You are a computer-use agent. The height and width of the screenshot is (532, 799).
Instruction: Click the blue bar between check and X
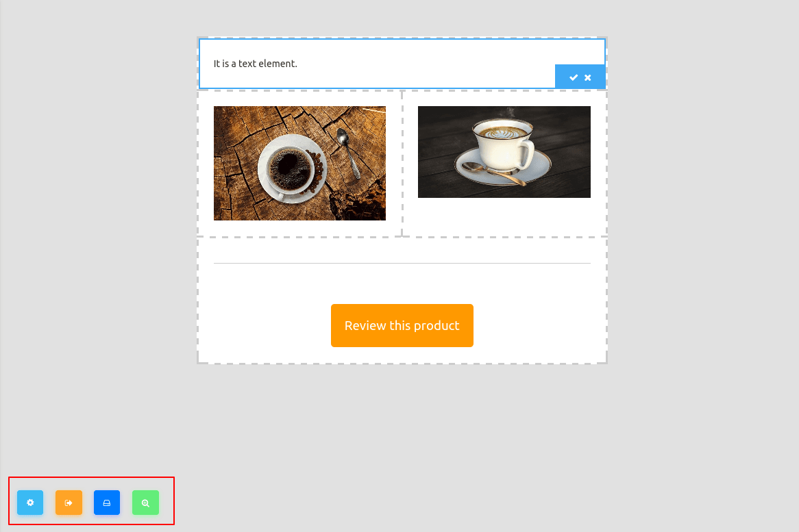[x=581, y=77]
